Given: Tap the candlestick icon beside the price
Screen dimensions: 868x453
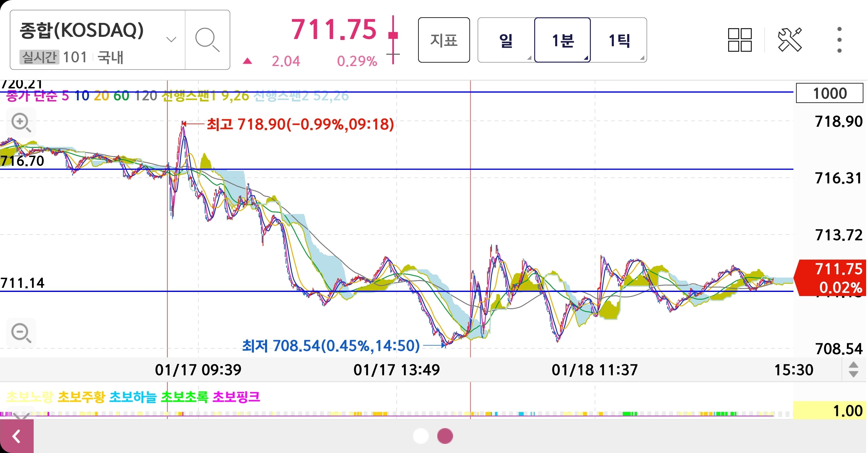Looking at the screenshot, I should tap(393, 39).
